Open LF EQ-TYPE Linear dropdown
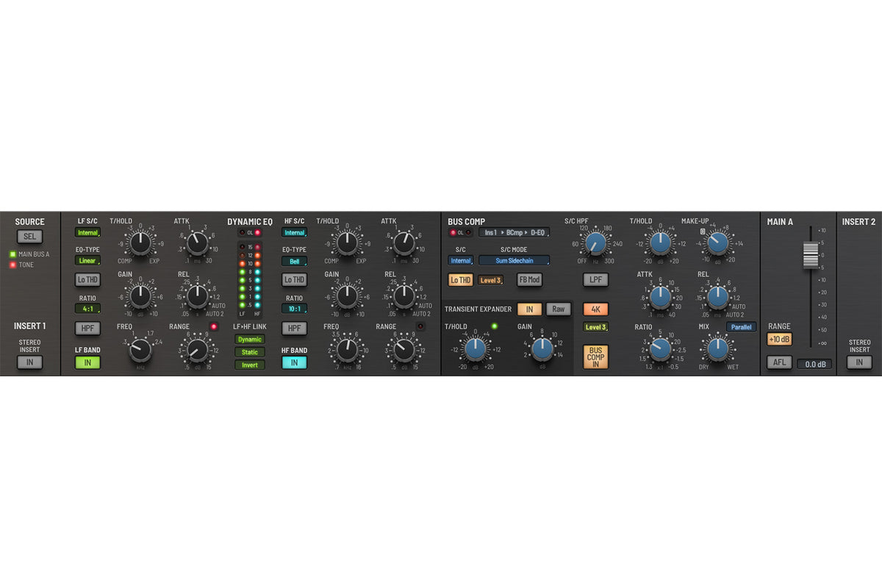882x588 pixels. click(x=87, y=261)
